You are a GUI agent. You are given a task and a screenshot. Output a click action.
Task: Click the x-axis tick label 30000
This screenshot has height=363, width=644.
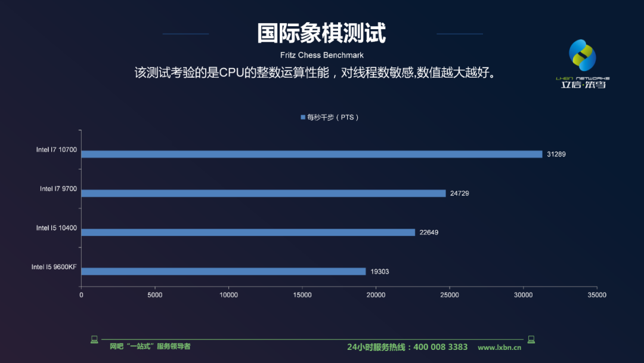pyautogui.click(x=524, y=295)
